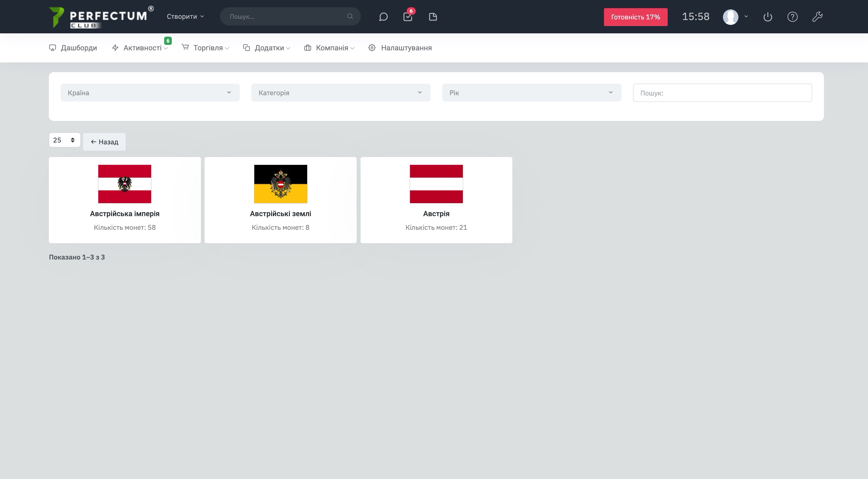Screen dimensions: 868x479
Task: Click the notes document icon
Action: coord(433,17)
